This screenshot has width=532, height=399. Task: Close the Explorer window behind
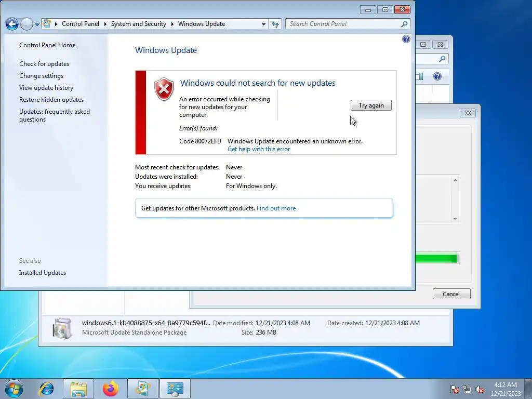click(x=441, y=45)
